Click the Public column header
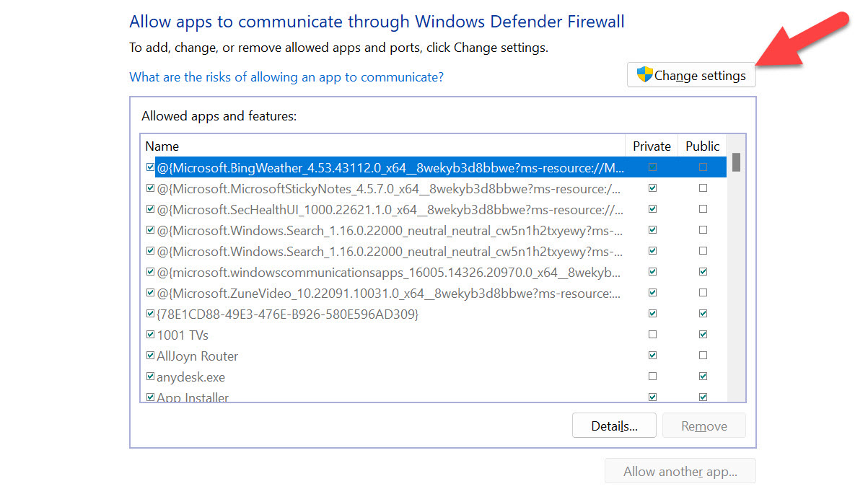Image resolution: width=868 pixels, height=502 pixels. coord(702,146)
